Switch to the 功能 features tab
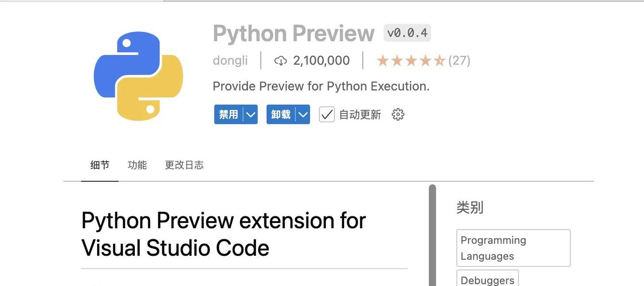Screen dimensions: 644x286 (137, 165)
